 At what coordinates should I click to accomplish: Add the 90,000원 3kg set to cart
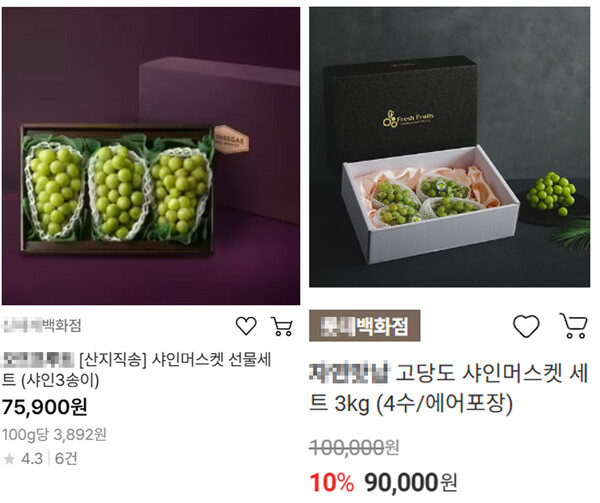tap(573, 326)
